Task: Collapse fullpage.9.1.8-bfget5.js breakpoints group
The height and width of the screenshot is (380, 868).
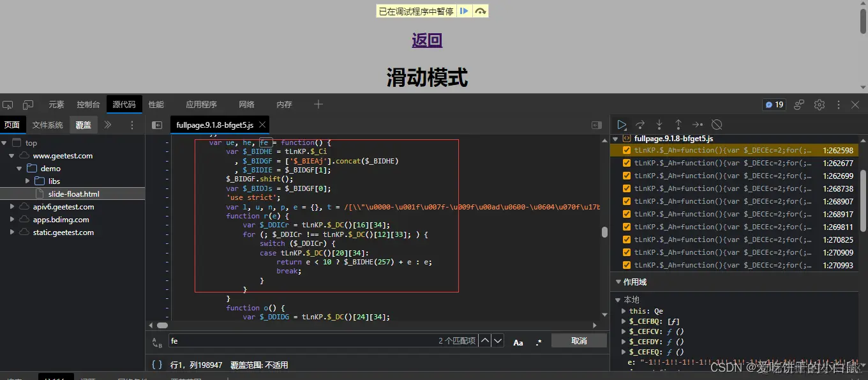Action: [x=616, y=139]
